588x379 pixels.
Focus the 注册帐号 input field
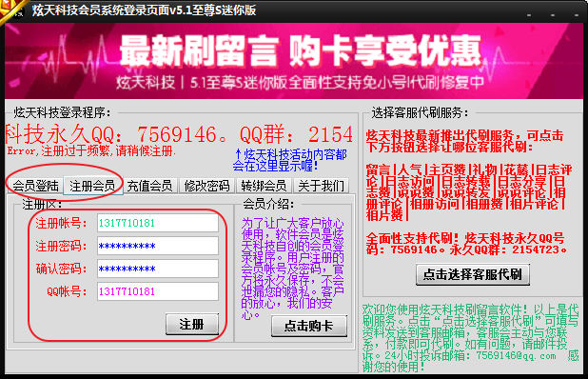pos(158,223)
